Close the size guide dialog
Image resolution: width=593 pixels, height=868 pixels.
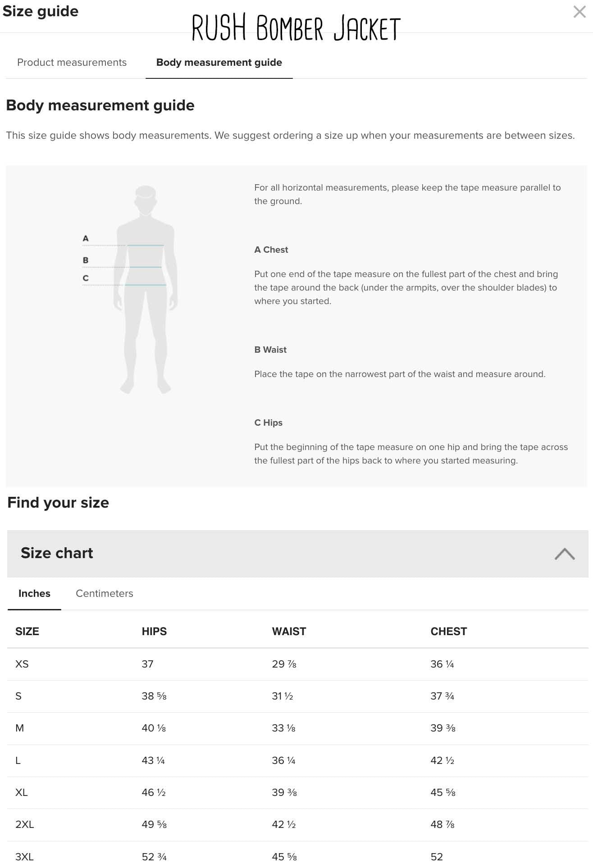579,12
